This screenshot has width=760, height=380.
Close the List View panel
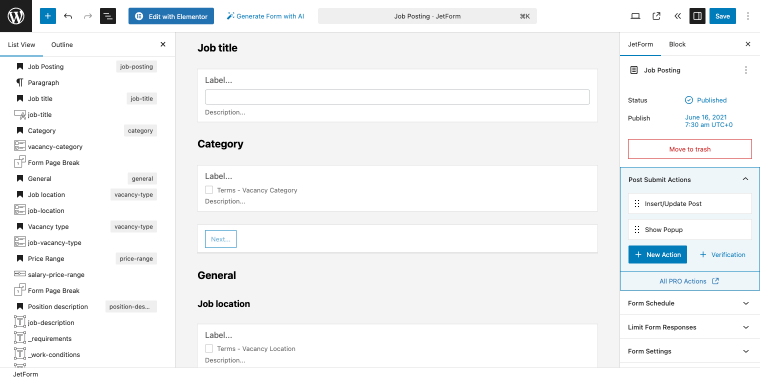pos(163,44)
